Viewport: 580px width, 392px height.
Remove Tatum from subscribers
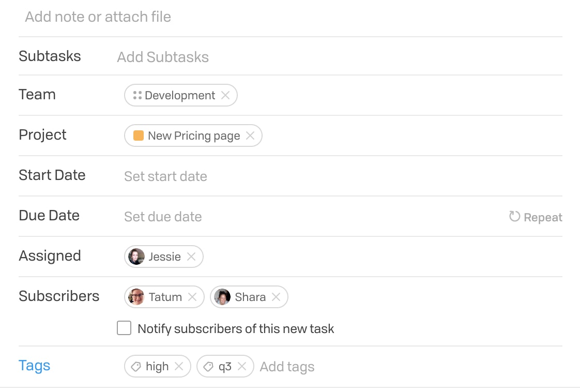(x=192, y=297)
